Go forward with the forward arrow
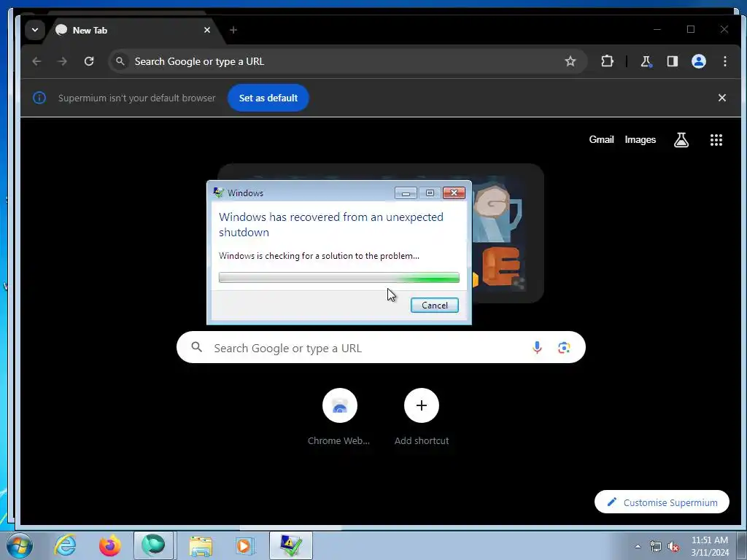 [63, 61]
